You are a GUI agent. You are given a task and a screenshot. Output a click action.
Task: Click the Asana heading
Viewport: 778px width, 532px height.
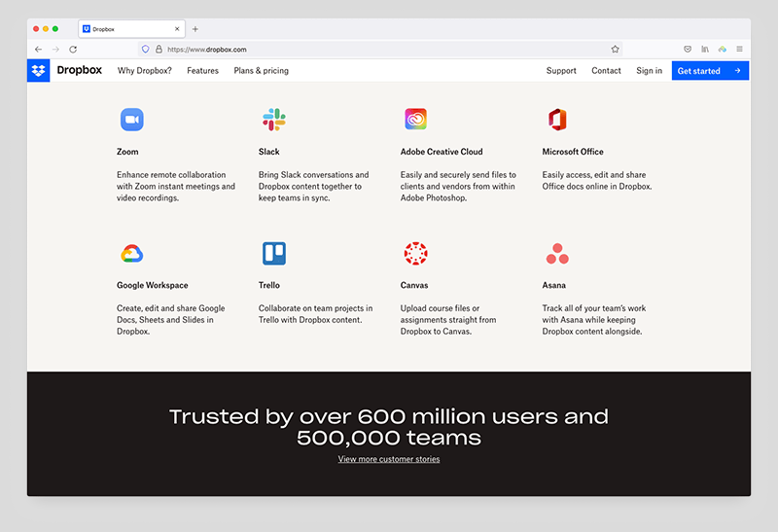tap(553, 285)
